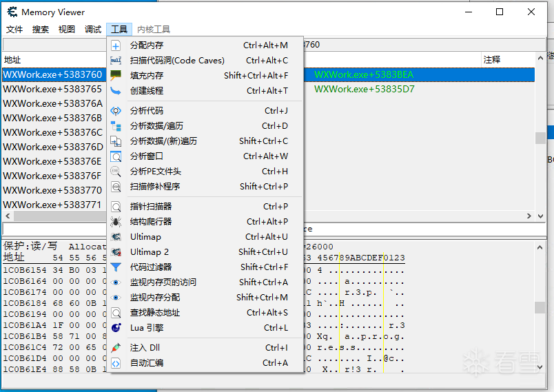Open the 调试 menu
This screenshot has width=554, height=392.
pos(93,30)
